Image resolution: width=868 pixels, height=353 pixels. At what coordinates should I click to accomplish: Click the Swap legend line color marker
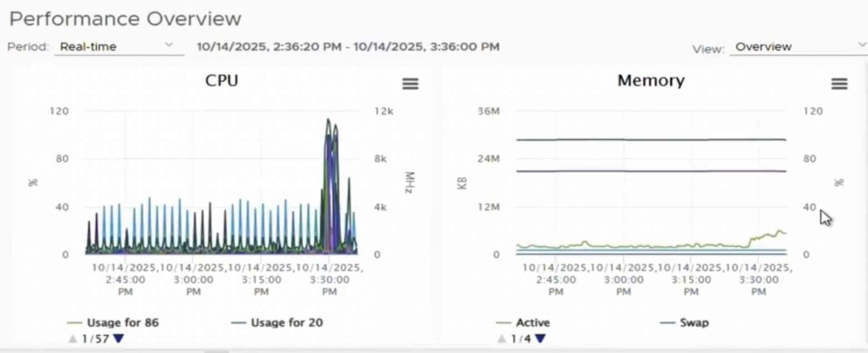667,323
